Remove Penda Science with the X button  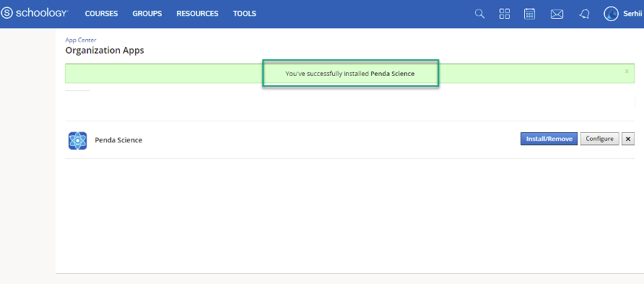628,139
